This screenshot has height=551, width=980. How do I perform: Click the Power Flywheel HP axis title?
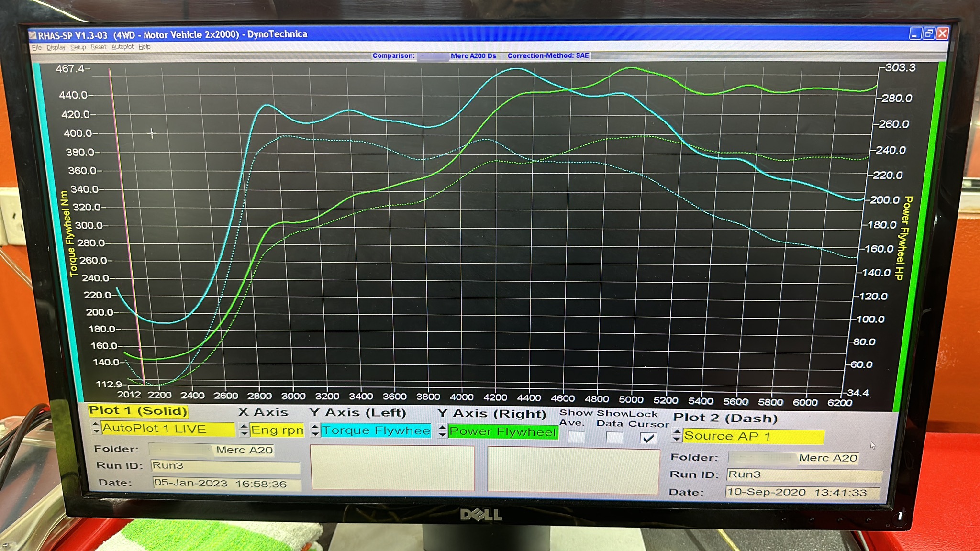[x=903, y=238]
